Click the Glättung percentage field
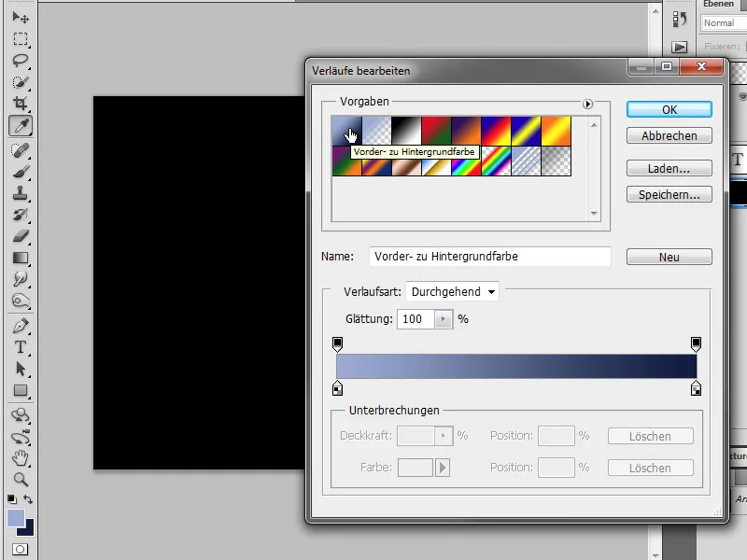Viewport: 747px width, 560px height. [416, 319]
